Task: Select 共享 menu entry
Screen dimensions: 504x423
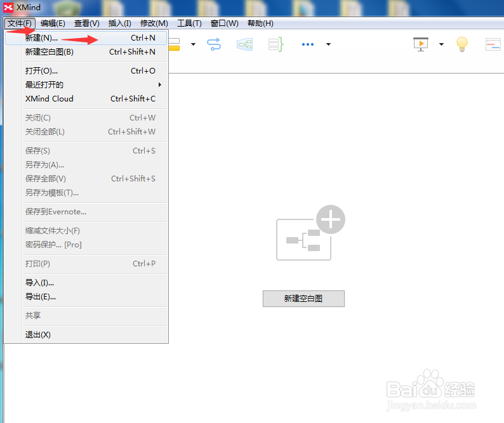Action: (x=86, y=315)
